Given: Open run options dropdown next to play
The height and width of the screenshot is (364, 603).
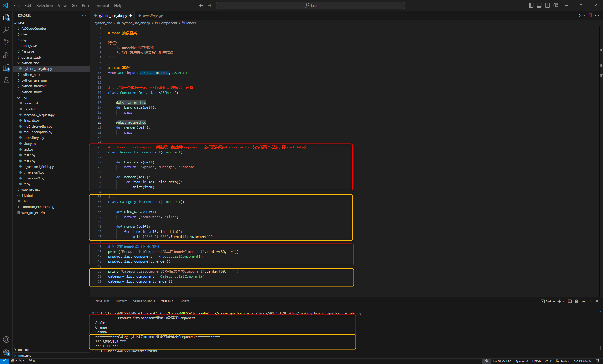Looking at the screenshot, I should (x=584, y=15).
